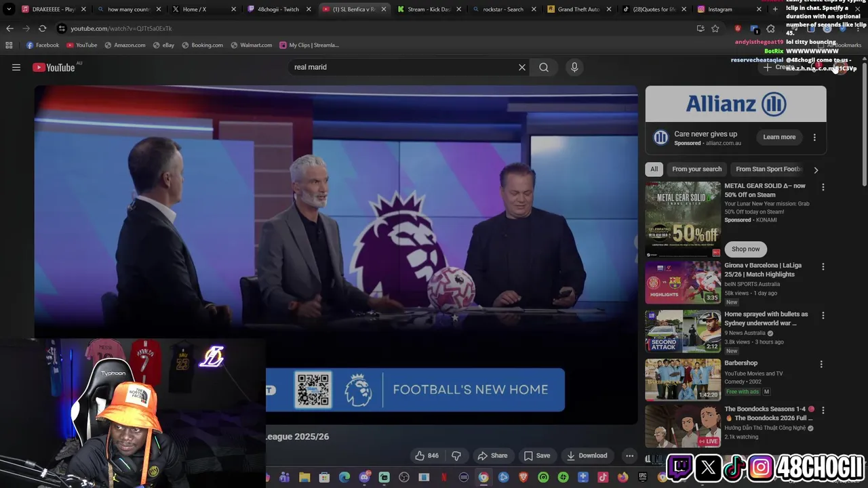868x488 pixels.
Task: Clear the 'real marid' search text
Action: (x=522, y=67)
